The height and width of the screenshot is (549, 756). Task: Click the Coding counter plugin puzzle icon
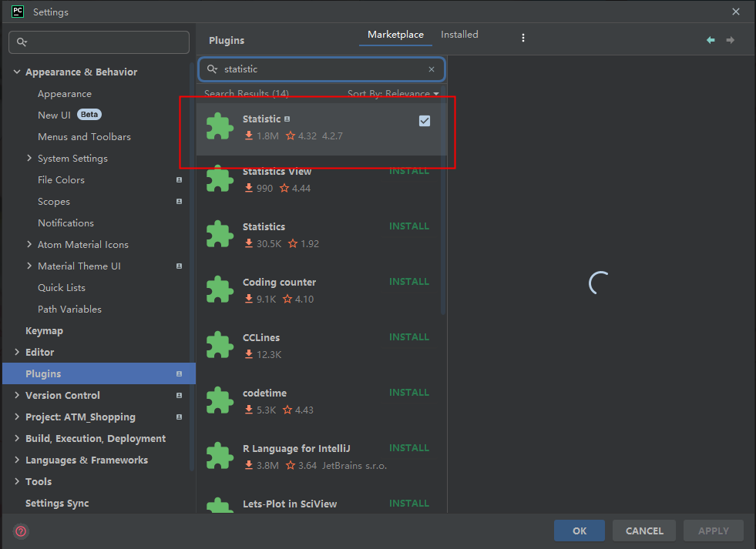tap(220, 290)
